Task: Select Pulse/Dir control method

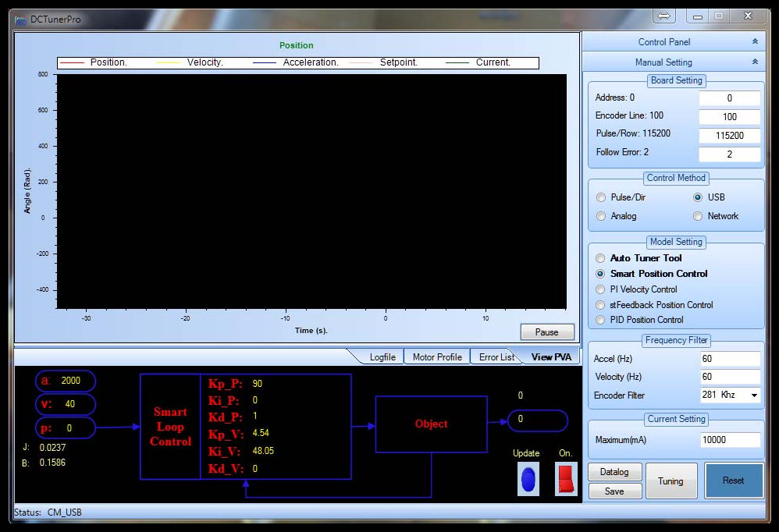Action: [601, 197]
